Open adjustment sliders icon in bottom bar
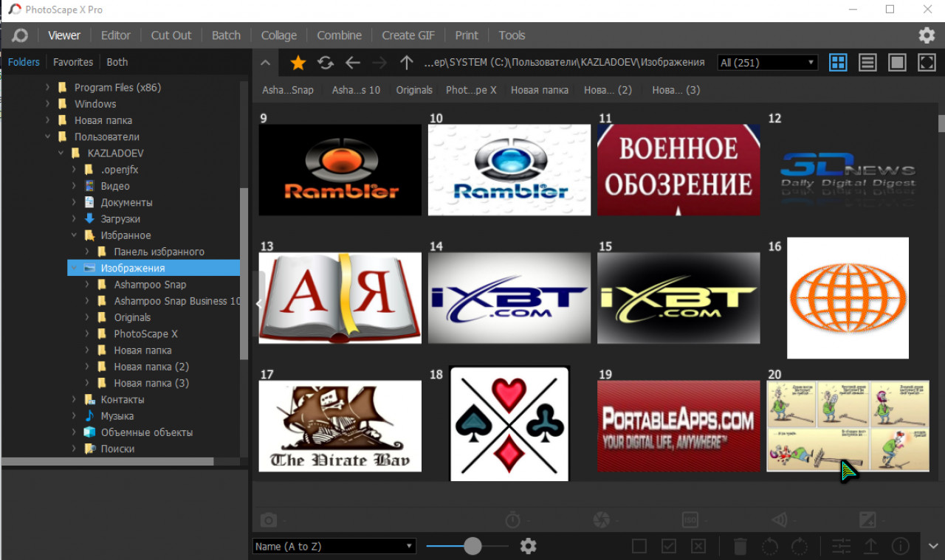Image resolution: width=945 pixels, height=560 pixels. point(842,546)
